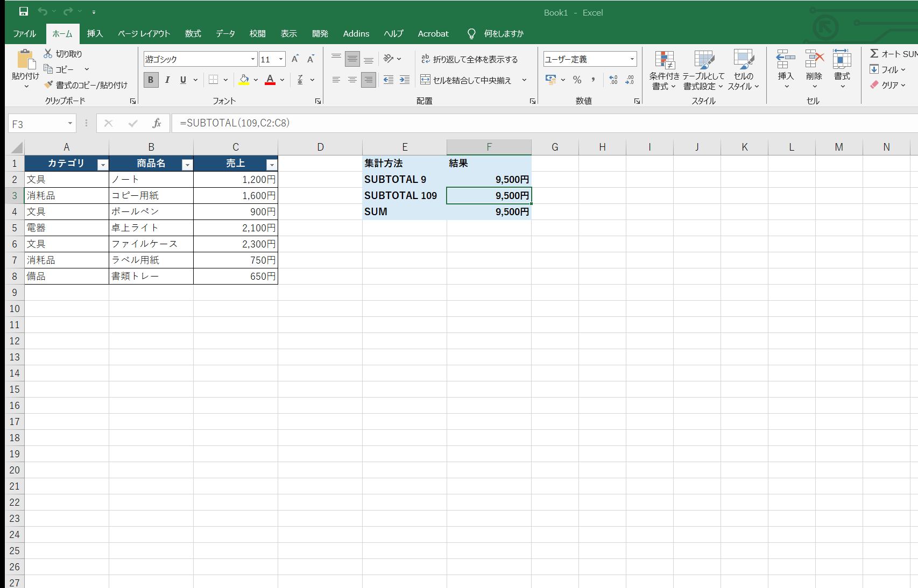This screenshot has width=918, height=588.
Task: Click the AutoSum sigma icon
Action: tap(874, 53)
